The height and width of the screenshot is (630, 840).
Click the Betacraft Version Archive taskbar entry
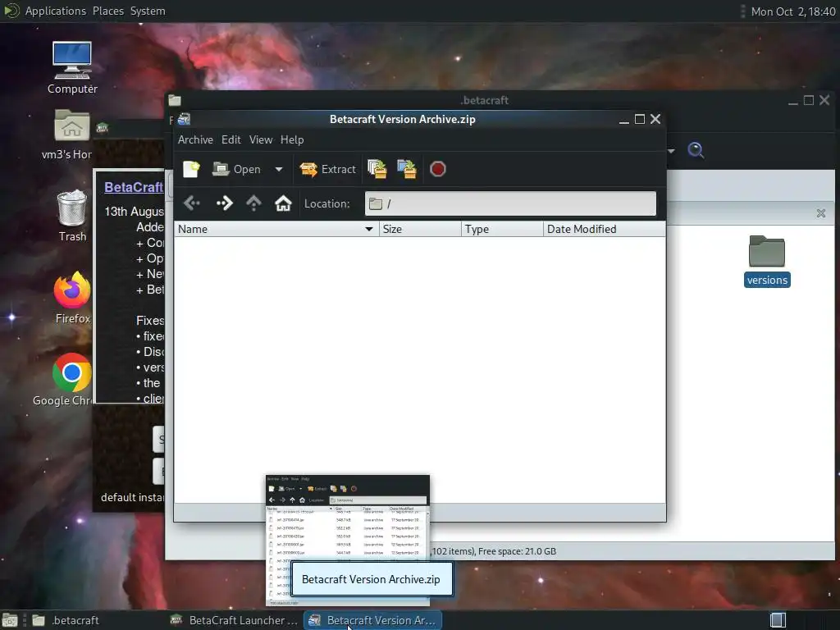point(373,620)
